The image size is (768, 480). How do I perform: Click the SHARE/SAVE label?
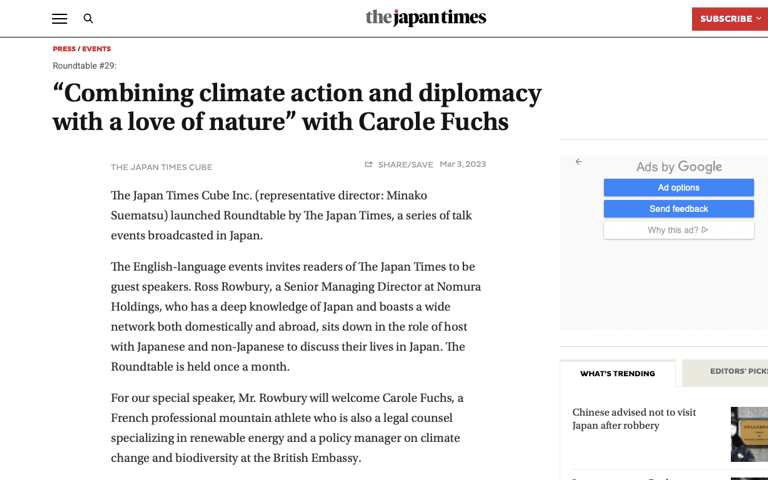coord(406,165)
